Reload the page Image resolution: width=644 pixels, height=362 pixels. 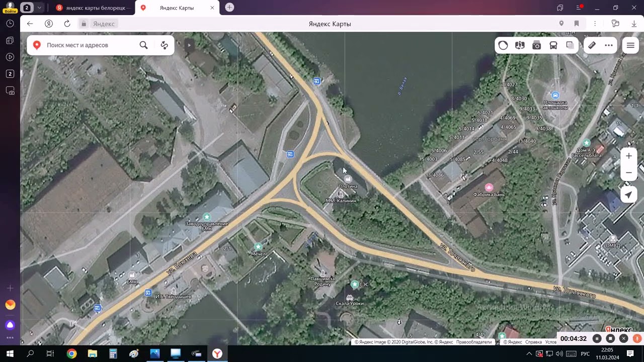(x=67, y=24)
